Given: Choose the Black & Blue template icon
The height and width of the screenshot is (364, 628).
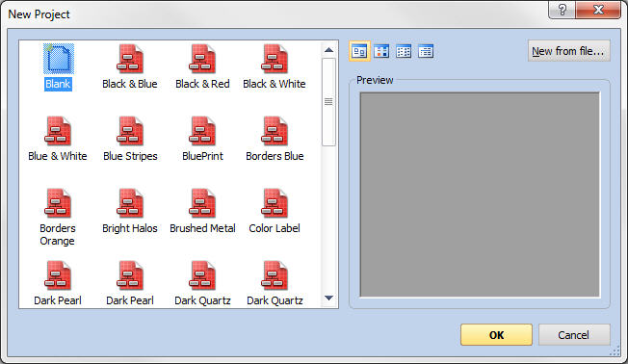Looking at the screenshot, I should (130, 59).
